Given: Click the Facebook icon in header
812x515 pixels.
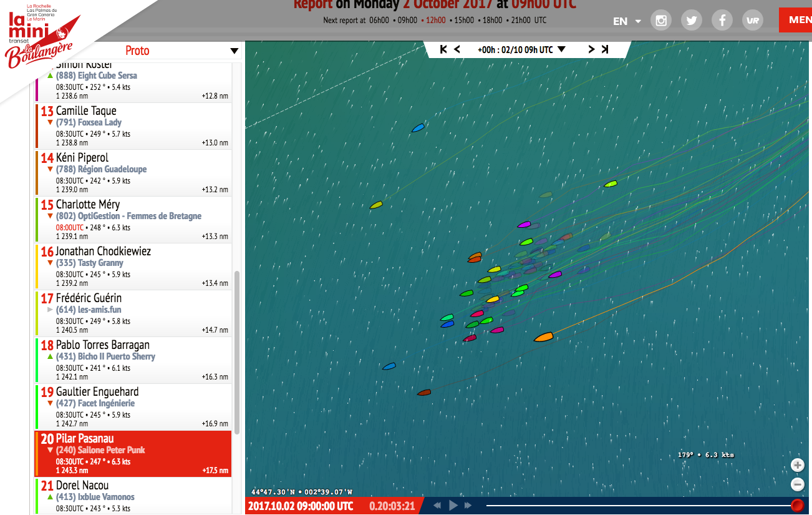Looking at the screenshot, I should 722,20.
